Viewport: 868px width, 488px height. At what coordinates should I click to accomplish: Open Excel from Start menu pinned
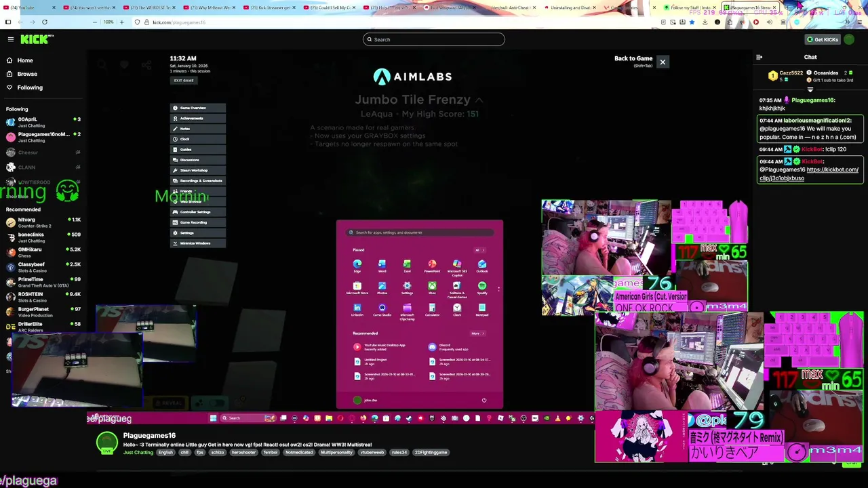(407, 266)
